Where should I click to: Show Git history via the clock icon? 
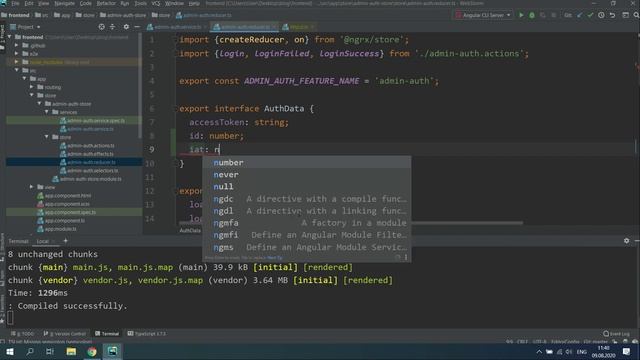pyautogui.click(x=601, y=15)
